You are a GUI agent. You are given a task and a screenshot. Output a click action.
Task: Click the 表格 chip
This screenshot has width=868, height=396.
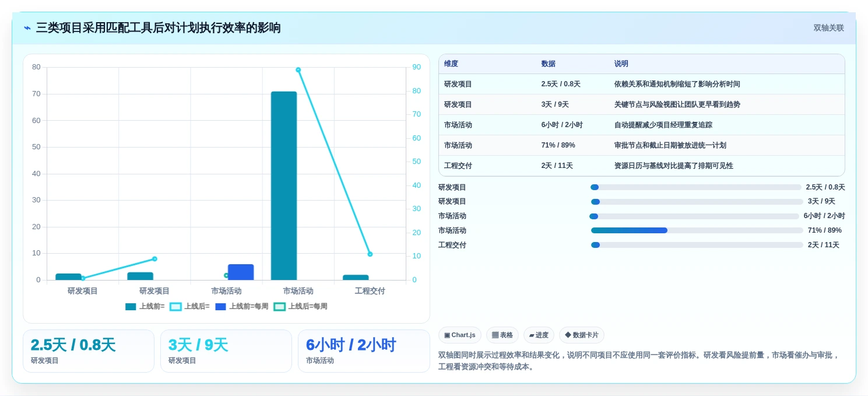(502, 335)
